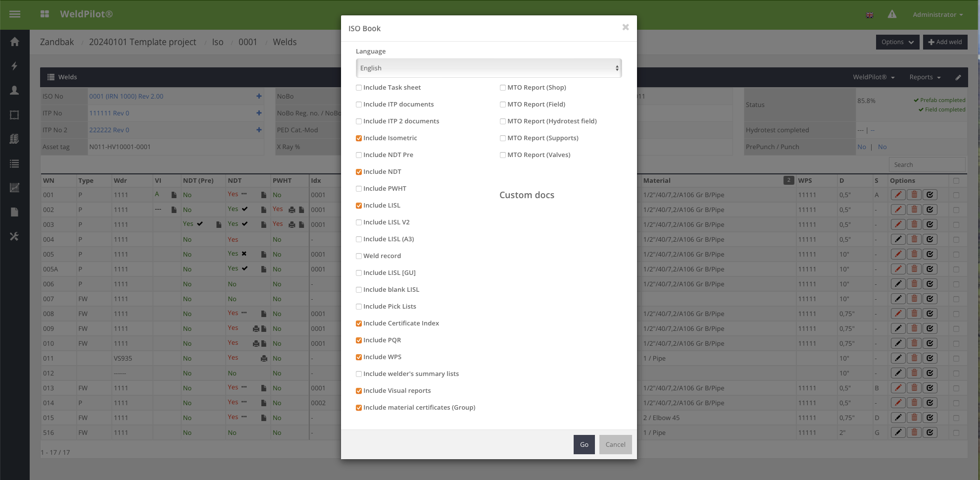Viewport: 980px width, 480px height.
Task: Click the grid dashboard icon beside WeldPilot
Action: pos(45,14)
